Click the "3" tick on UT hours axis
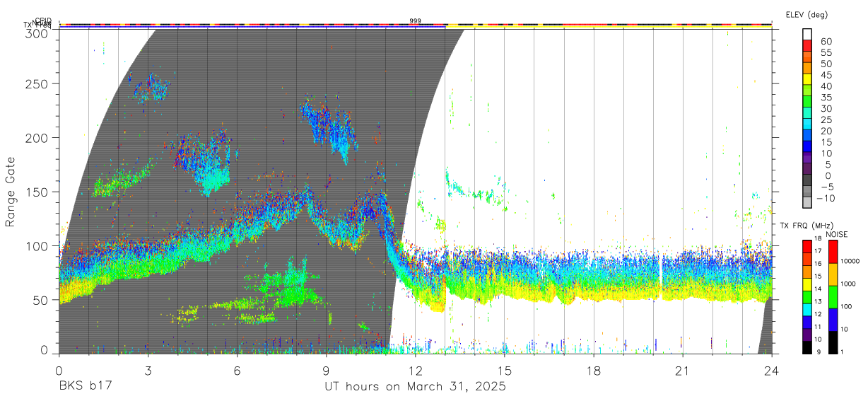868x401 pixels. pos(148,371)
